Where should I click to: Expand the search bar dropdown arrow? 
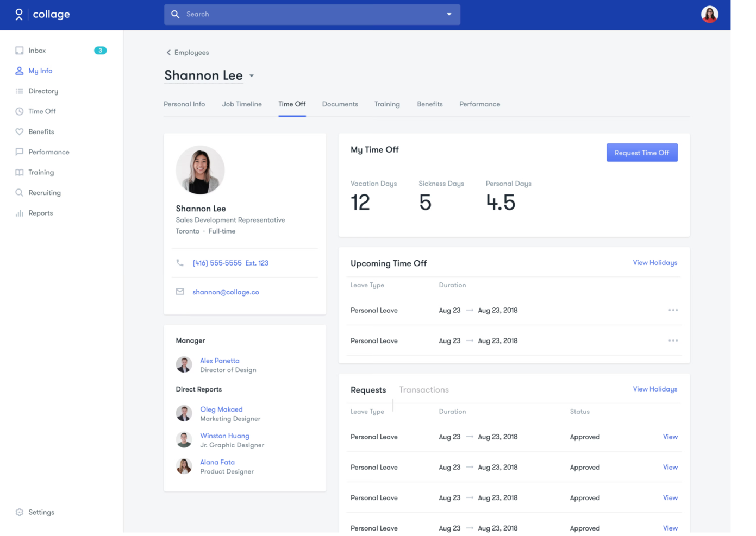[x=449, y=15]
